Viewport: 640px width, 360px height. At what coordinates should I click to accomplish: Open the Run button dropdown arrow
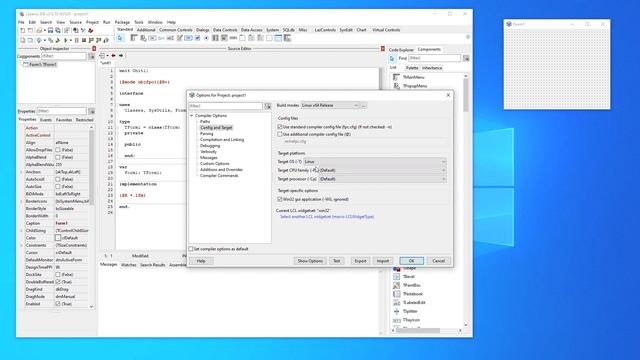[x=71, y=40]
